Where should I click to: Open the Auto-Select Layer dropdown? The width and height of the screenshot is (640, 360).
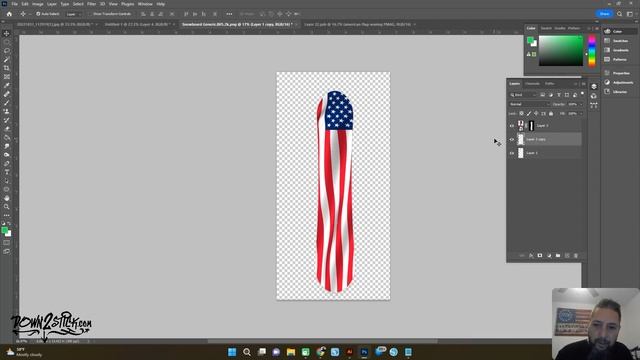click(x=73, y=14)
